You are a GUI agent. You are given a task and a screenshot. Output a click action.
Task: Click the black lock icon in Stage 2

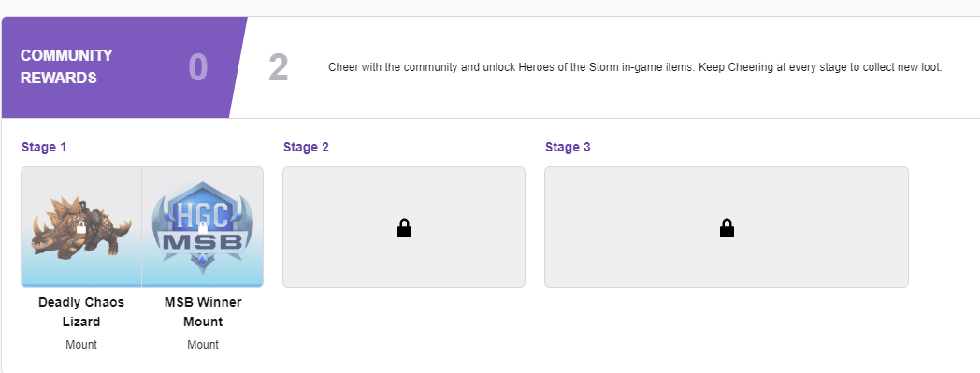click(x=404, y=228)
